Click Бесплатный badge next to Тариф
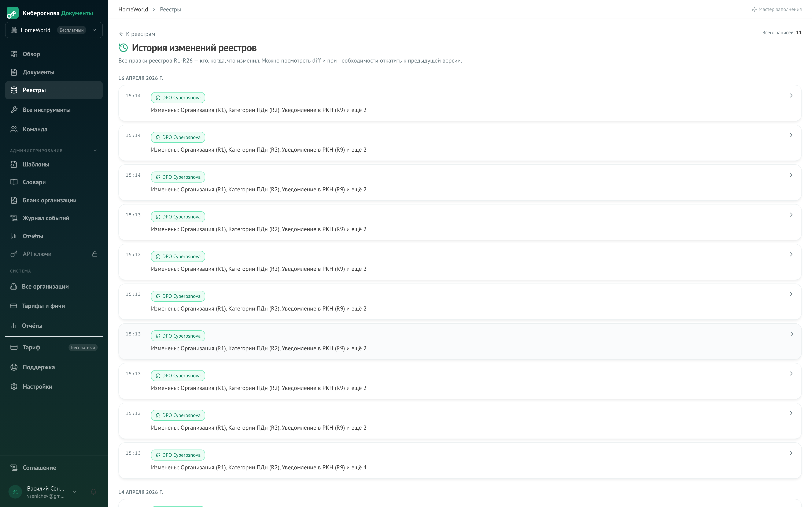The image size is (812, 507). (x=83, y=347)
